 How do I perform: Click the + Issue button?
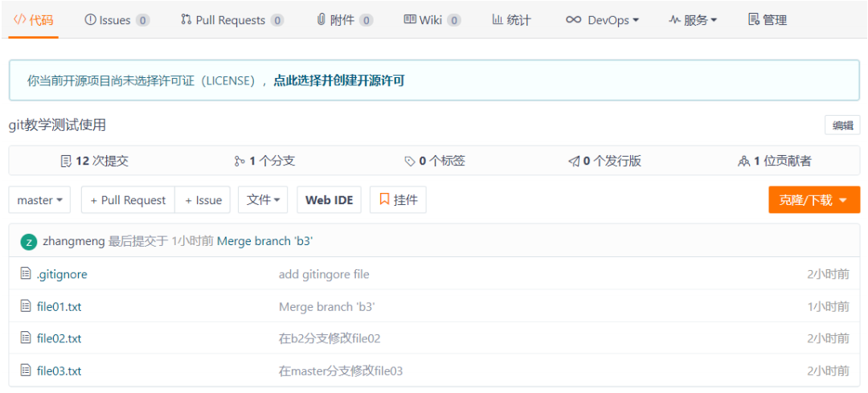pyautogui.click(x=203, y=200)
